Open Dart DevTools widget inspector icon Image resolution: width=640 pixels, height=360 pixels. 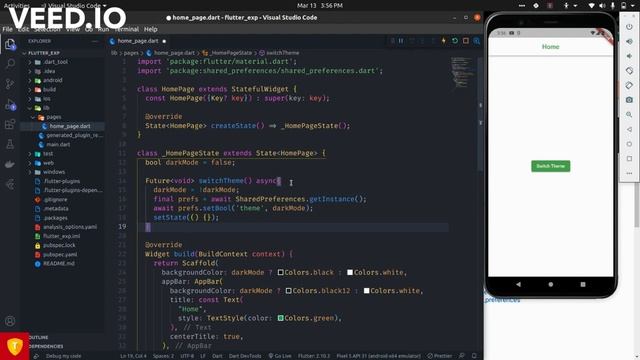(476, 41)
